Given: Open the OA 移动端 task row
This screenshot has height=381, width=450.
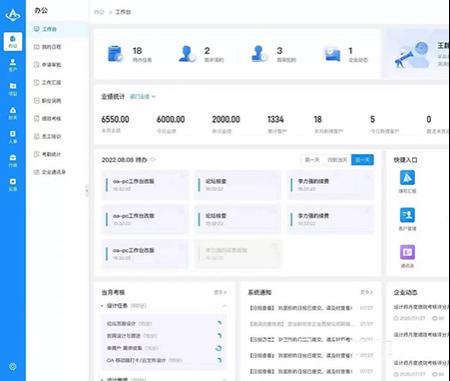Looking at the screenshot, I should click(165, 360).
